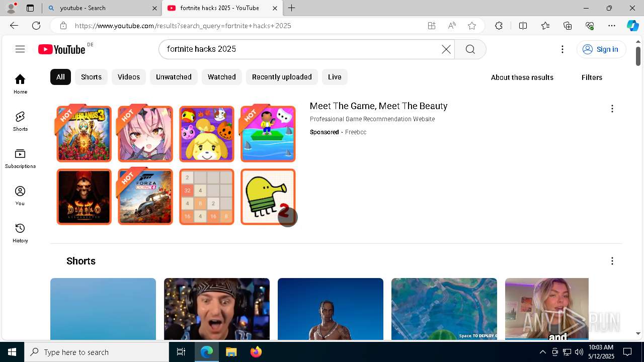Open File Explorer from the taskbar
644x362 pixels.
pos(231,352)
